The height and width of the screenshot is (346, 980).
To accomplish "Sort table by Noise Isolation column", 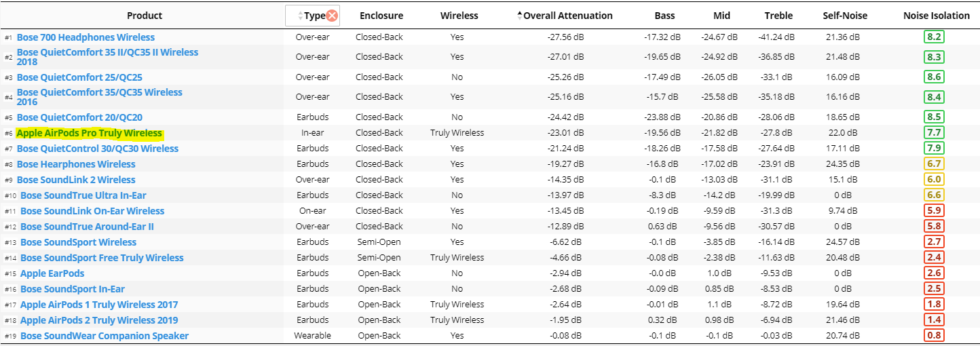I will pyautogui.click(x=937, y=16).
